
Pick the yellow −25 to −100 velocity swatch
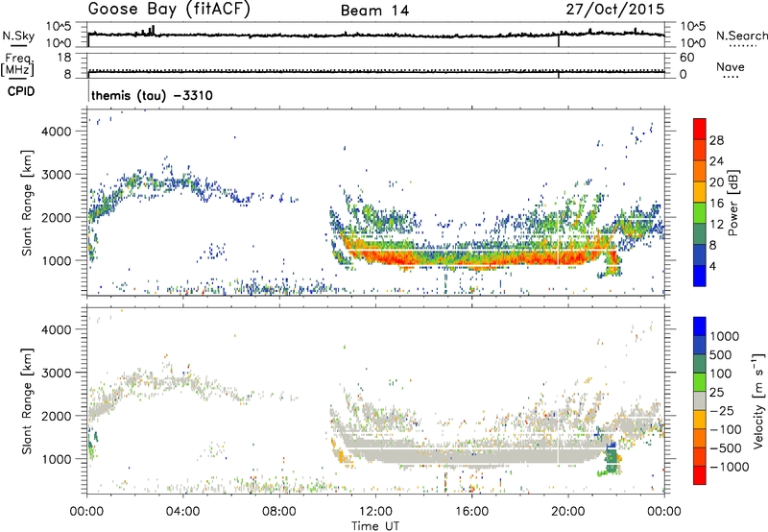coord(700,420)
